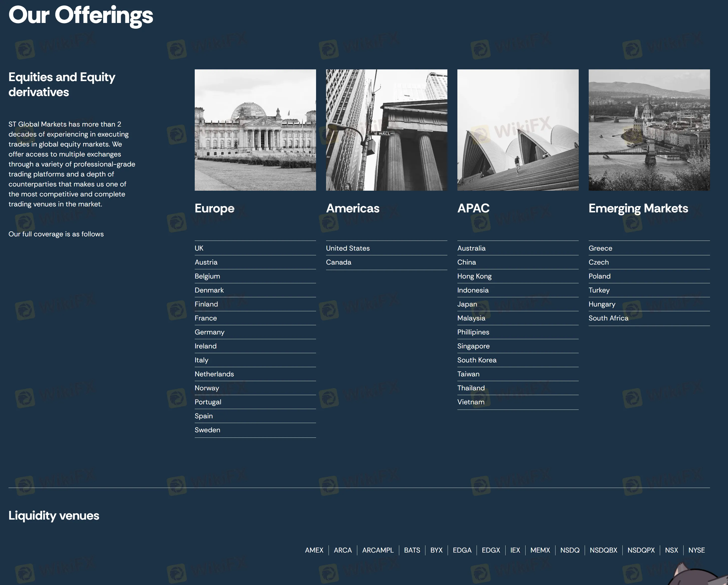Select the AMEX liquidity venue
Image resolution: width=728 pixels, height=585 pixels.
tap(314, 550)
